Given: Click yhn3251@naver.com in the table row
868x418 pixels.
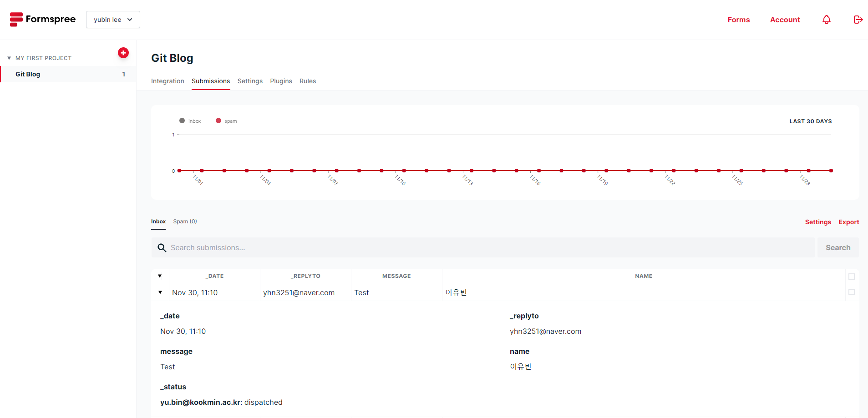Looking at the screenshot, I should tap(299, 292).
